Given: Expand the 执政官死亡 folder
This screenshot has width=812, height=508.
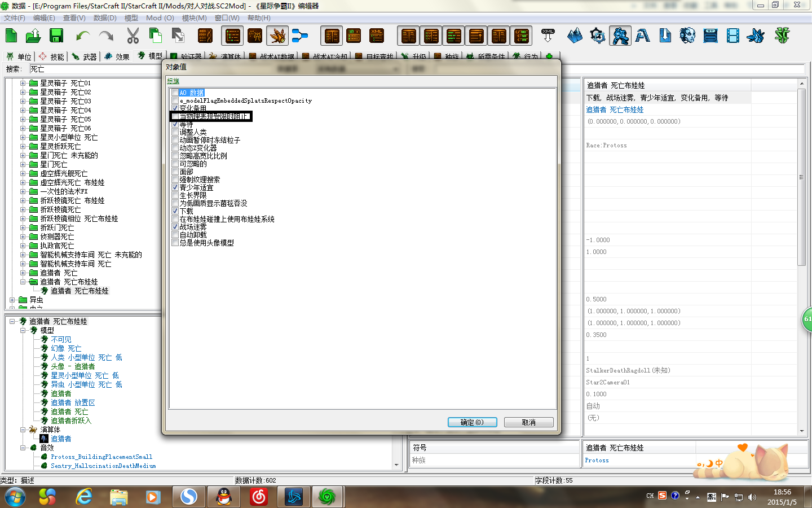Looking at the screenshot, I should (23, 246).
